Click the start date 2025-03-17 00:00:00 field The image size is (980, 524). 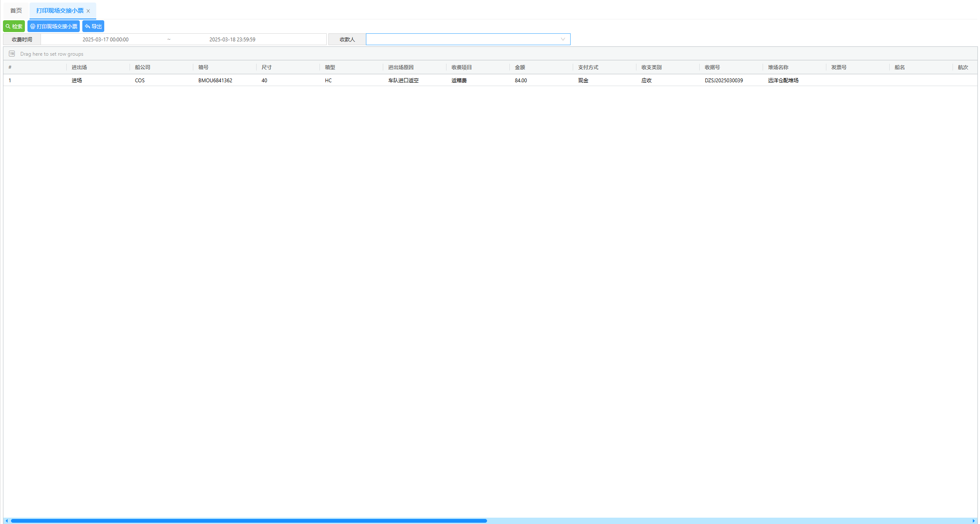point(106,39)
